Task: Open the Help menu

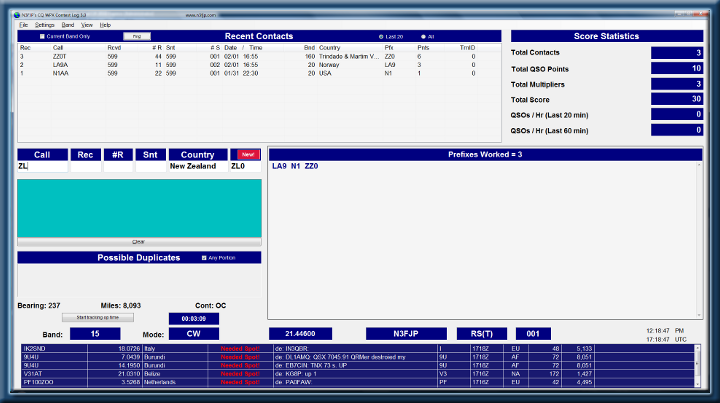Action: (x=106, y=24)
